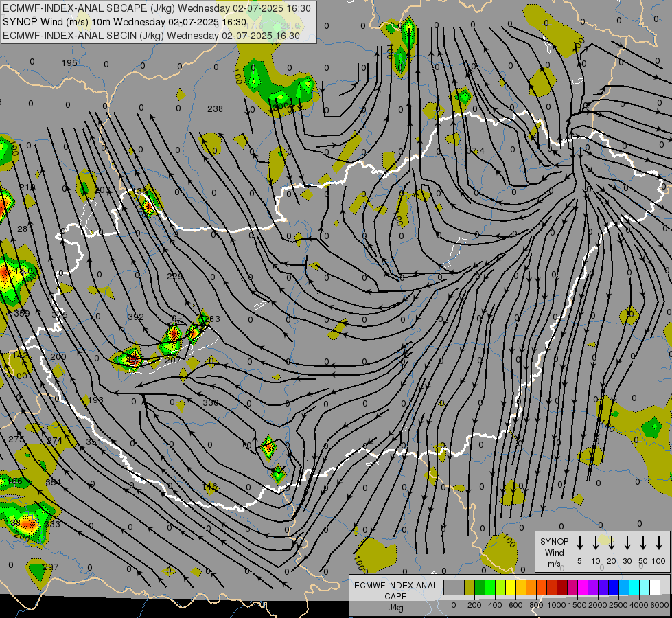Select the 'ECMWF-INDEX-ANAL CAPE' legend title
Image resolution: width=672 pixels, height=618 pixels.
point(395,591)
